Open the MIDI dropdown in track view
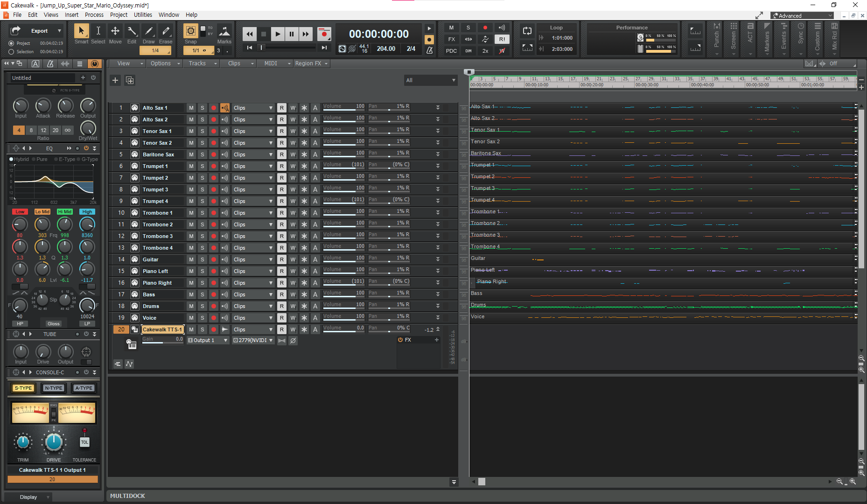 275,63
